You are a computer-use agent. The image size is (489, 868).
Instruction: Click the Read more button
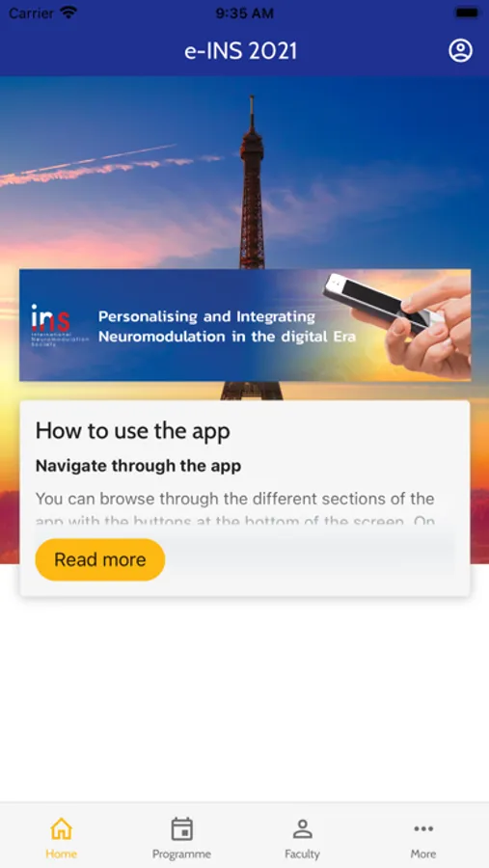point(100,559)
